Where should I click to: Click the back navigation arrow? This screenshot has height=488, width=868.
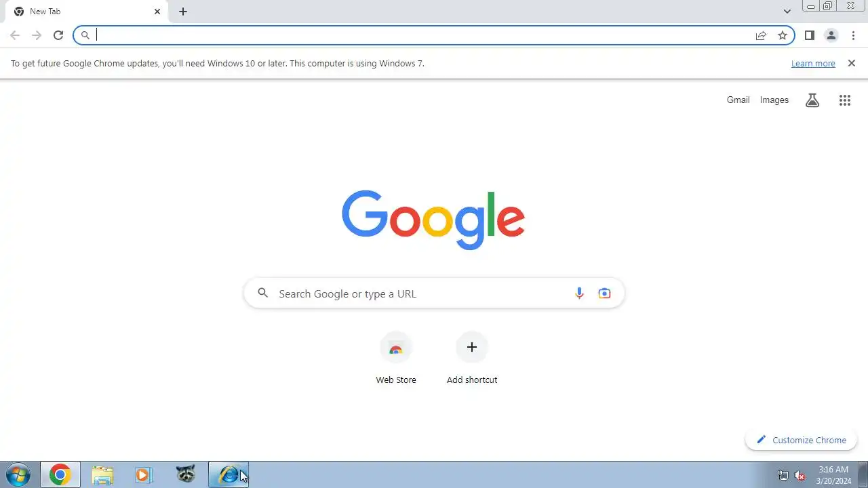pos(15,35)
